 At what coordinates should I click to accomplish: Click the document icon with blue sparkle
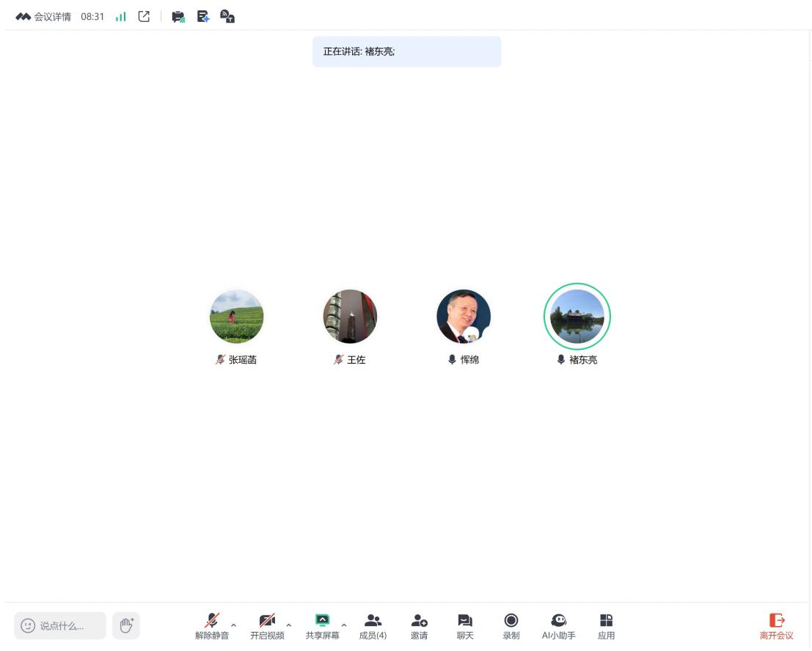click(203, 17)
